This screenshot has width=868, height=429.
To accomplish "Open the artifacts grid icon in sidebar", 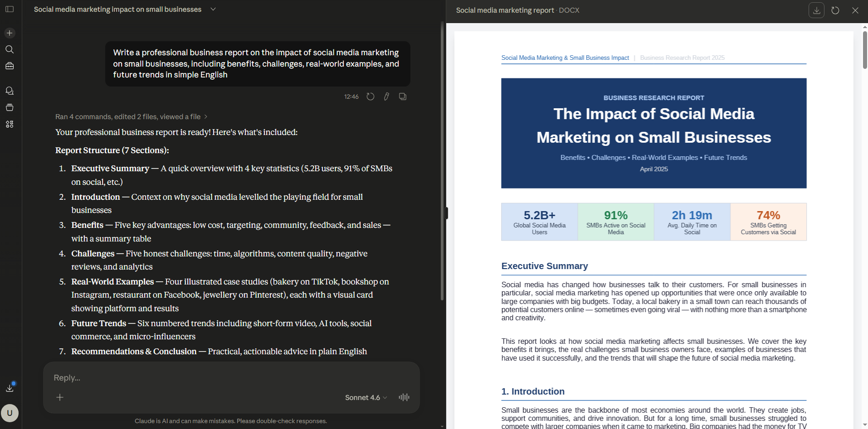I will click(x=10, y=124).
